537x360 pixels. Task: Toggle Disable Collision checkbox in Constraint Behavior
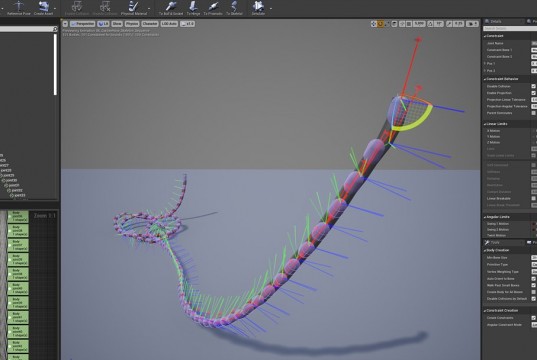tap(534, 86)
